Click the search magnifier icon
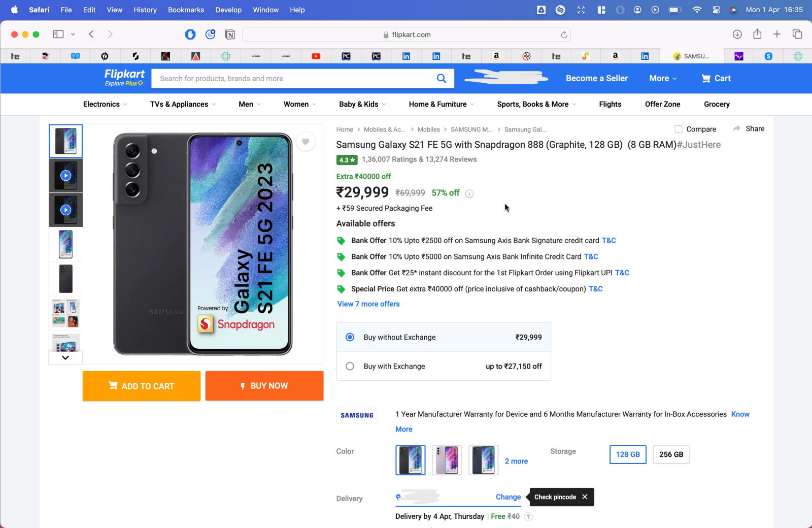The width and height of the screenshot is (812, 528). click(442, 78)
